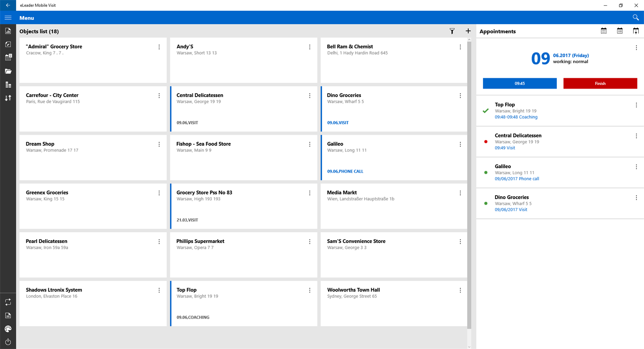This screenshot has height=349, width=644.
Task: Click the blue 09:45 button
Action: (x=520, y=83)
